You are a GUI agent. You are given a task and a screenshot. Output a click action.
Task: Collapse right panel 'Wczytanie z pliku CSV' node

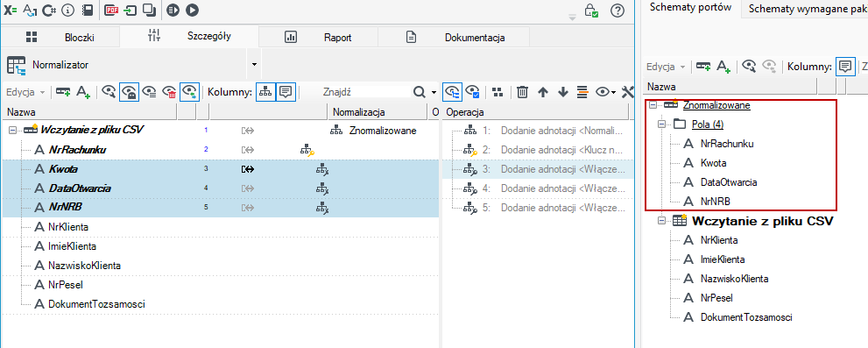pos(661,221)
